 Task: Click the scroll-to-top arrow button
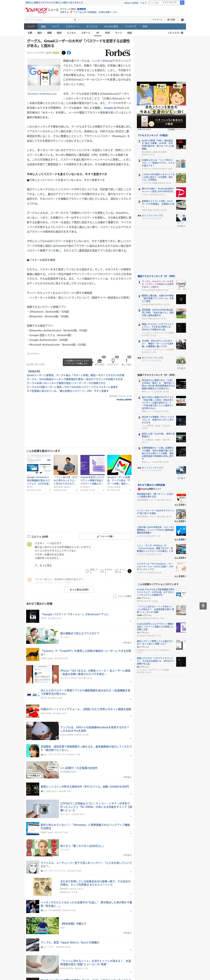pyautogui.click(x=203, y=606)
